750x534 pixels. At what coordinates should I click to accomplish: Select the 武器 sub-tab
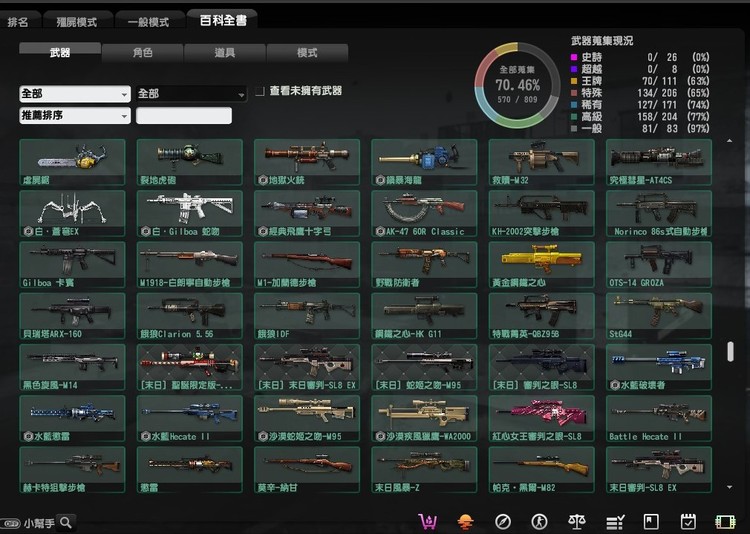[60, 52]
